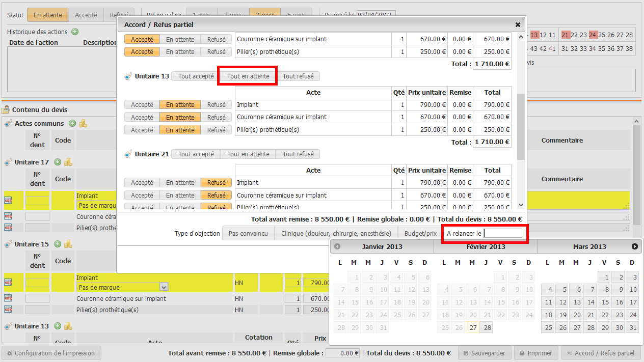Click row action icon for Unitaire 15 Implant

[x=8, y=282]
